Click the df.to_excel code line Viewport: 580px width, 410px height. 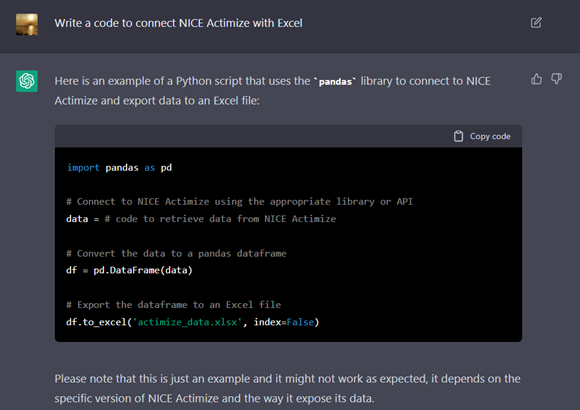192,322
